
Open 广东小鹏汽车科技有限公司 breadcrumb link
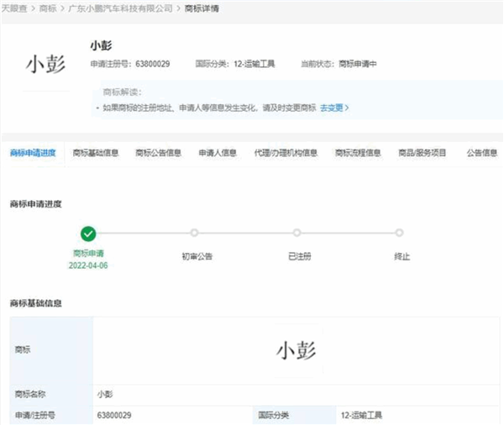point(120,8)
